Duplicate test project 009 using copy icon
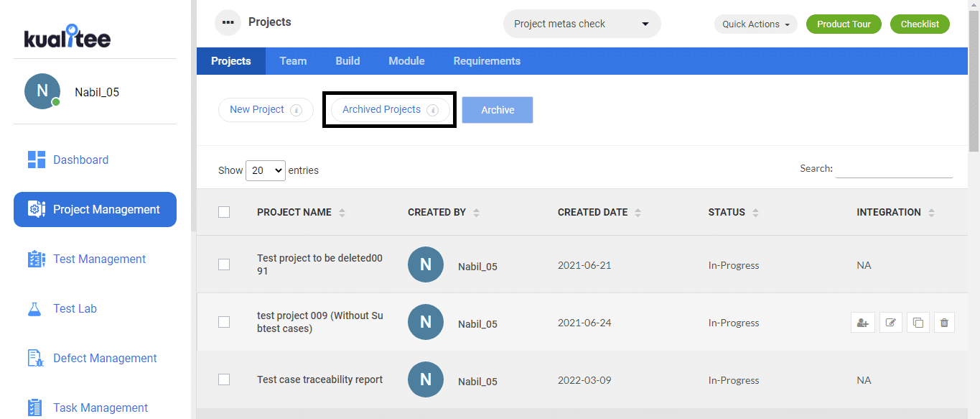980x419 pixels. pyautogui.click(x=917, y=322)
